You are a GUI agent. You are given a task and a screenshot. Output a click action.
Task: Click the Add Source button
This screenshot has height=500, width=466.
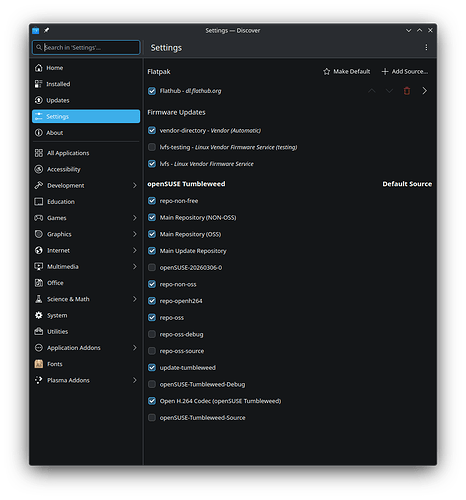pos(405,71)
